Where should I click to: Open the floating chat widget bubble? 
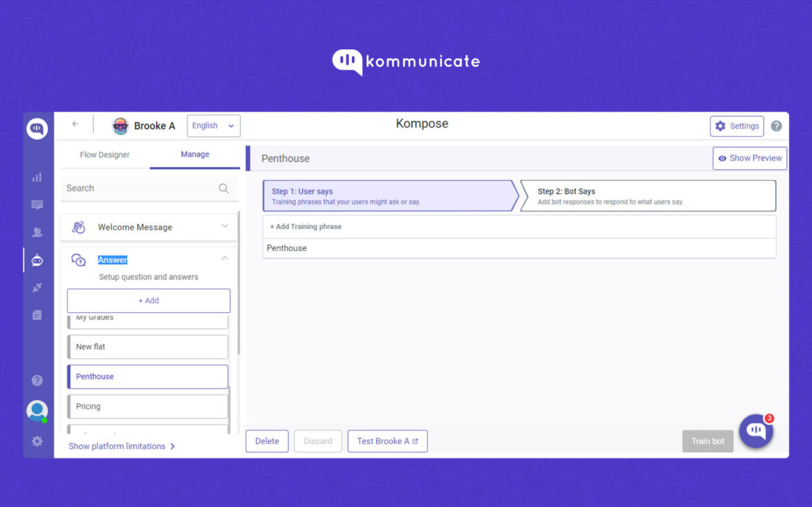click(756, 431)
